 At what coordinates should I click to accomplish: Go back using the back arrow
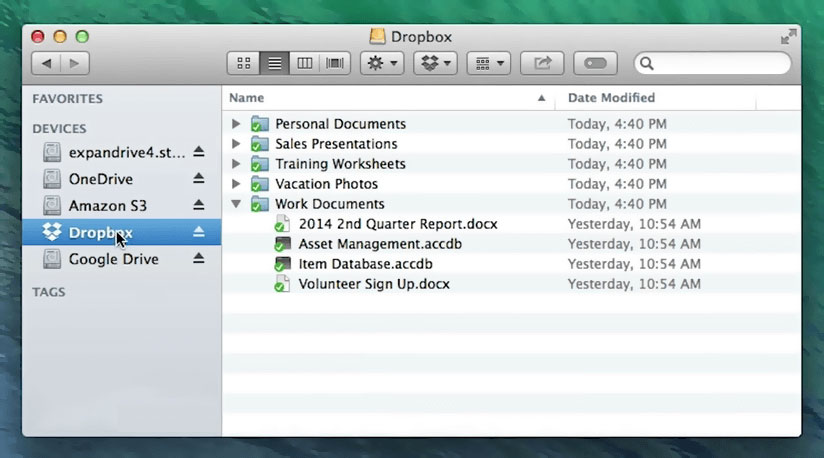(46, 63)
